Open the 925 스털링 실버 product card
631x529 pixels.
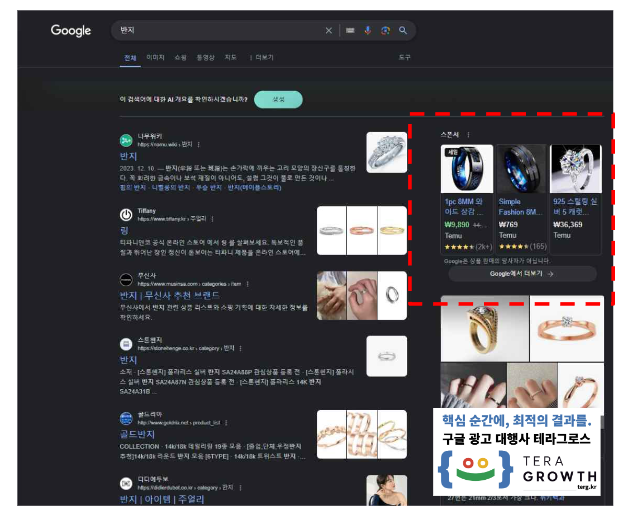pyautogui.click(x=576, y=199)
